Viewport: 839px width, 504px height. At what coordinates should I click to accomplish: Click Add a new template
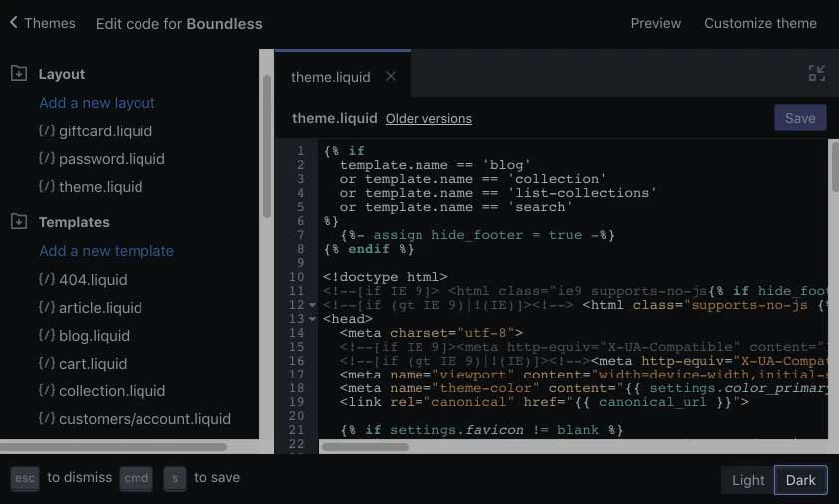[x=107, y=250]
